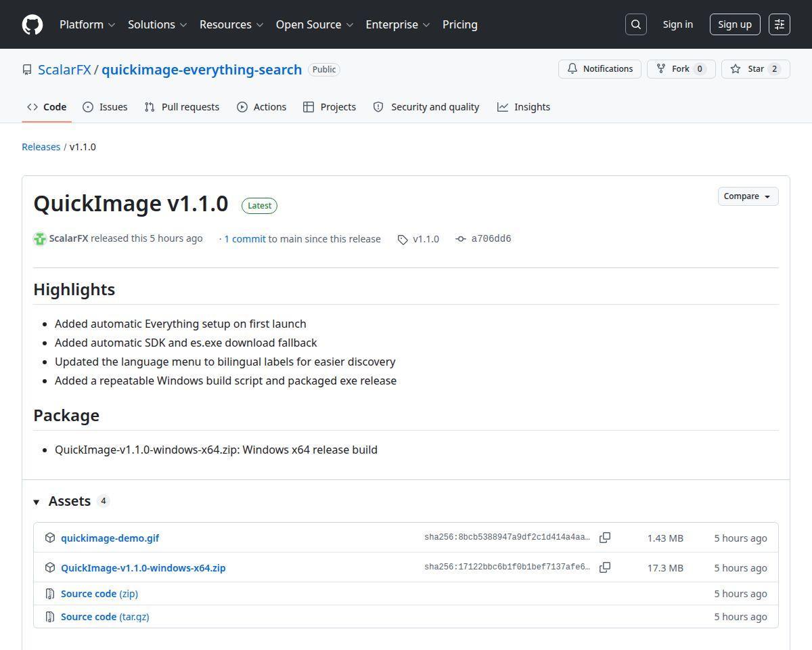Click the search magnifier icon
812x650 pixels.
[x=636, y=24]
